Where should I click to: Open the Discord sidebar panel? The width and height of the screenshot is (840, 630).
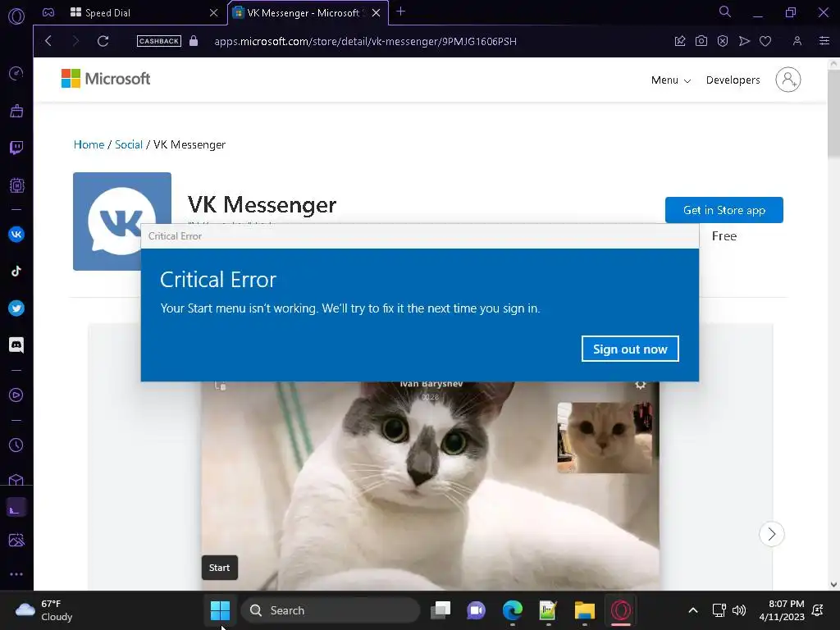click(16, 345)
